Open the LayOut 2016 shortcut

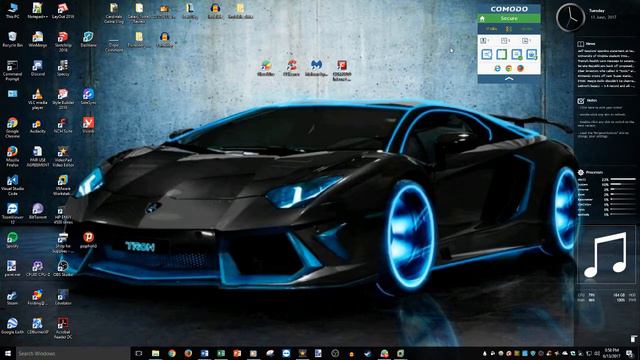coord(63,11)
